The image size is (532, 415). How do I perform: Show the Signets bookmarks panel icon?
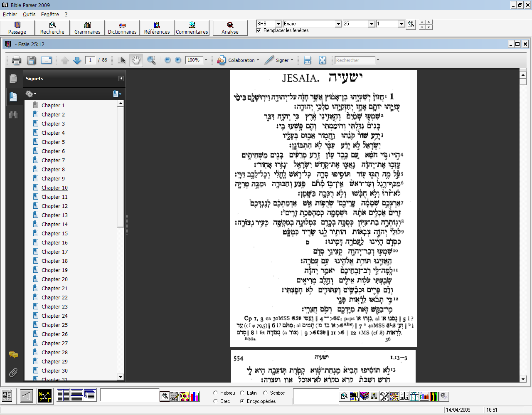13,97
